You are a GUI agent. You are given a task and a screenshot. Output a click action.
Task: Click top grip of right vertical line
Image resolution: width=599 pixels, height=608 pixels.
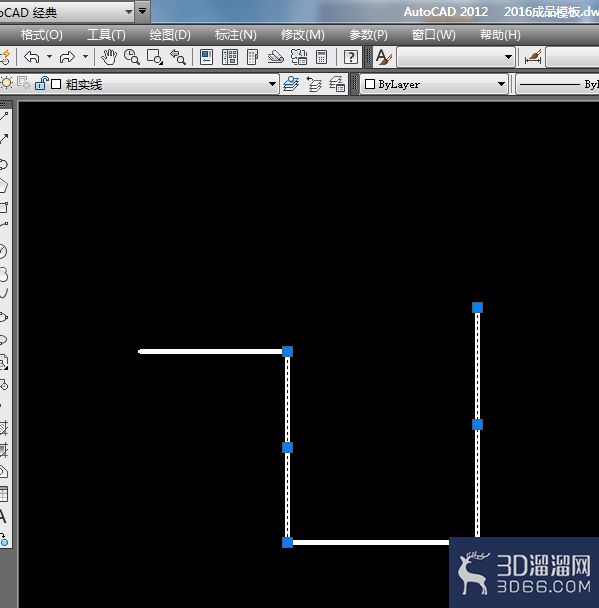[477, 307]
